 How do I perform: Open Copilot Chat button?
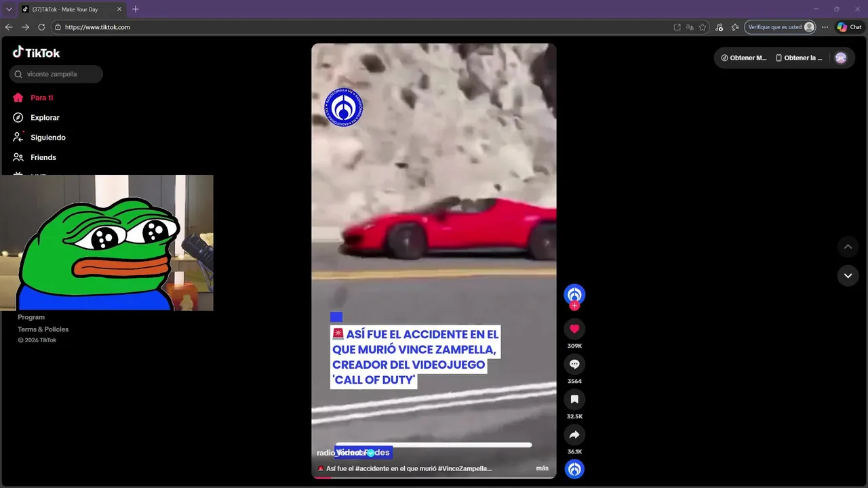tap(849, 27)
